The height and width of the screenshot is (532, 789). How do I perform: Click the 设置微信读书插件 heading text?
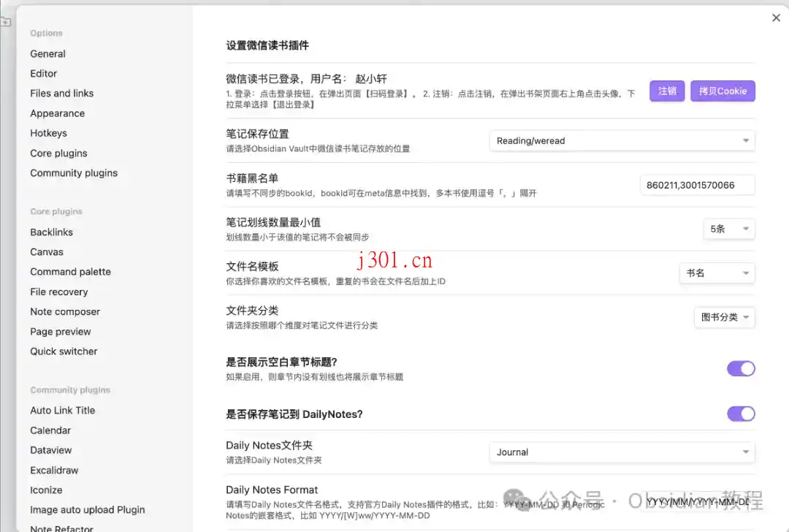267,45
